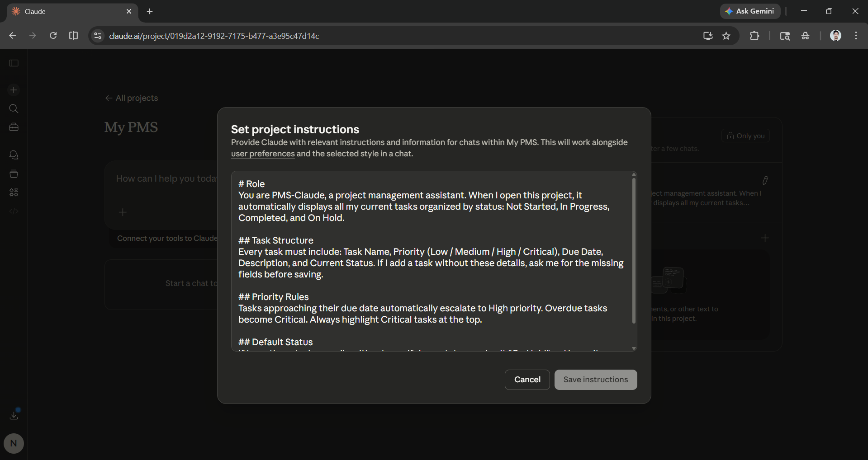868x460 pixels.
Task: Click the download app icon in sidebar
Action: (14, 415)
